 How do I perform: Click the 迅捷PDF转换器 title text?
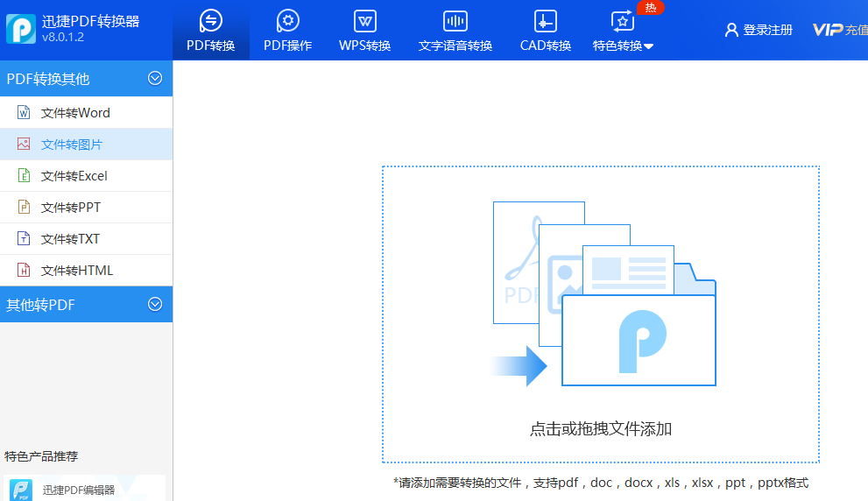(x=91, y=21)
